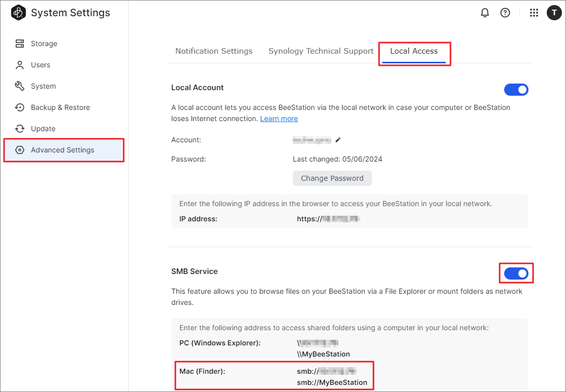
Task: Open the account avatar menu
Action: point(554,13)
